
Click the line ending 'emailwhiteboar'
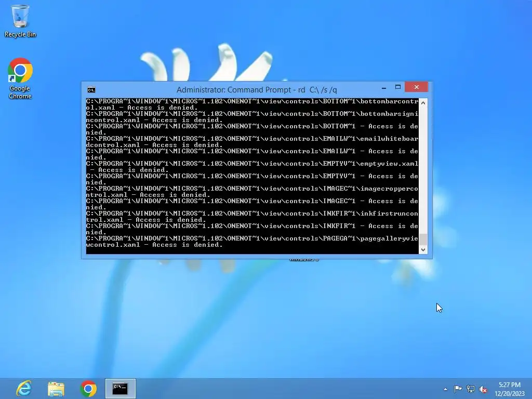[252, 139]
